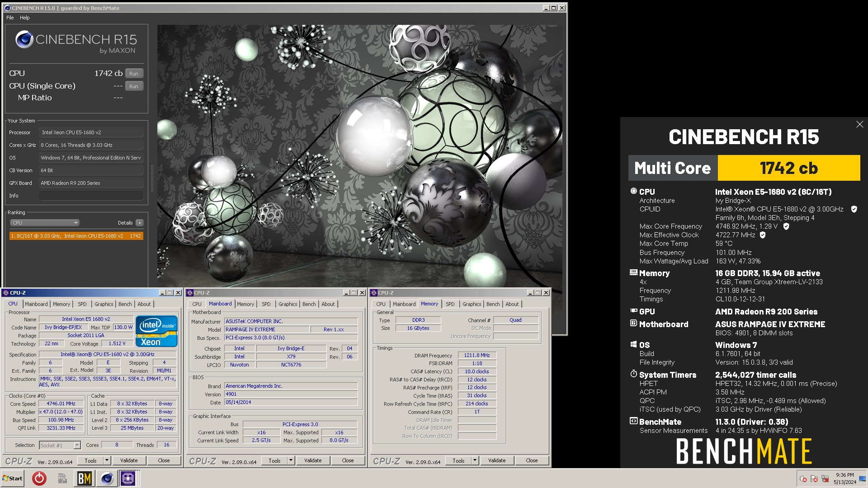Click the Motherboard section icon in BenchMate
Viewport: 868px width, 488px height.
pos(633,324)
